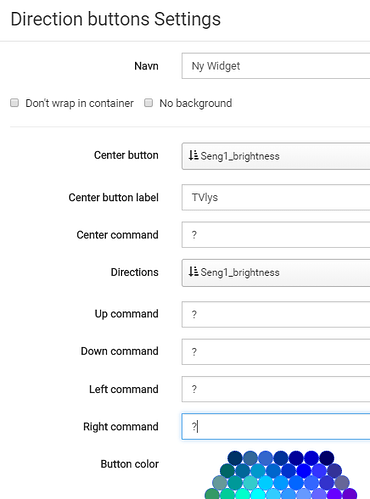This screenshot has height=499, width=370.
Task: Select the pure blue swatch in second row
Action: coord(304,471)
